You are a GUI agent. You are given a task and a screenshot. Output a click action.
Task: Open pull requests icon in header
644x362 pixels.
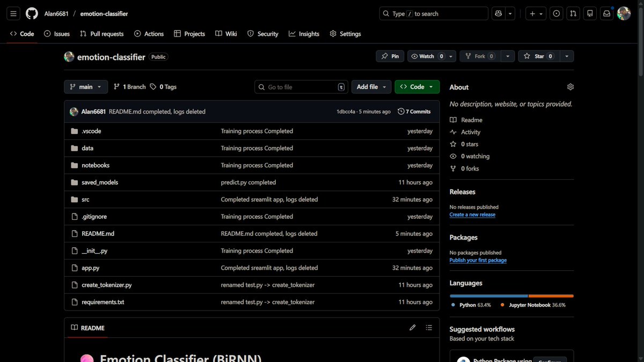point(573,13)
